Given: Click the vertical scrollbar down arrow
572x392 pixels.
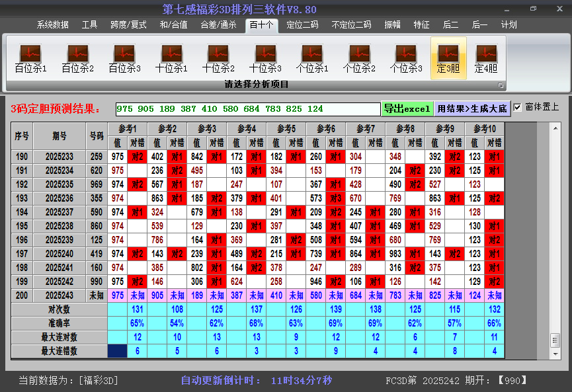Looking at the screenshot, I should click(555, 352).
